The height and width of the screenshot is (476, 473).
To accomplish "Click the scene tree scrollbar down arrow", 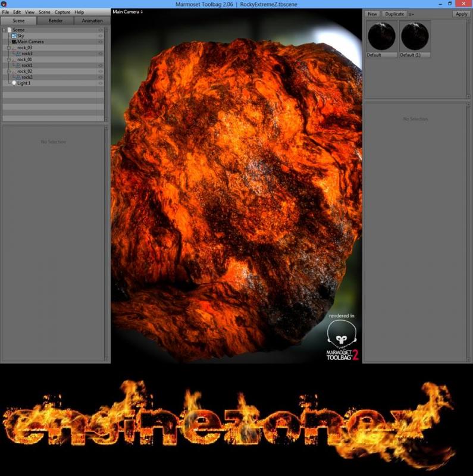I will point(106,120).
